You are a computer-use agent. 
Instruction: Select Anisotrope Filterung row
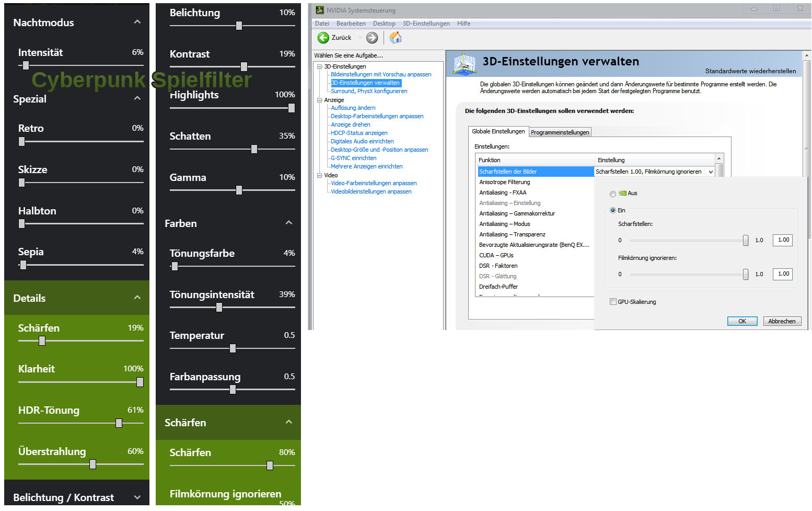pos(536,182)
